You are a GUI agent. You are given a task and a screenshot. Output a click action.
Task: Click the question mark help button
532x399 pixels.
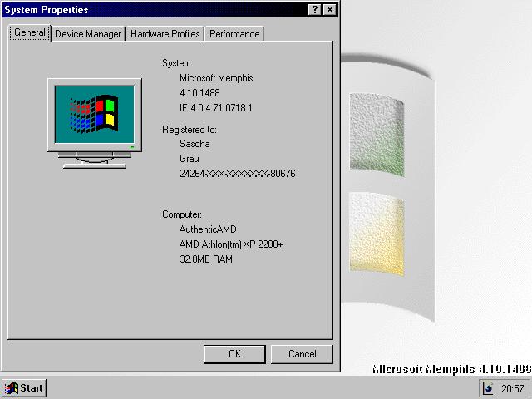tap(314, 9)
